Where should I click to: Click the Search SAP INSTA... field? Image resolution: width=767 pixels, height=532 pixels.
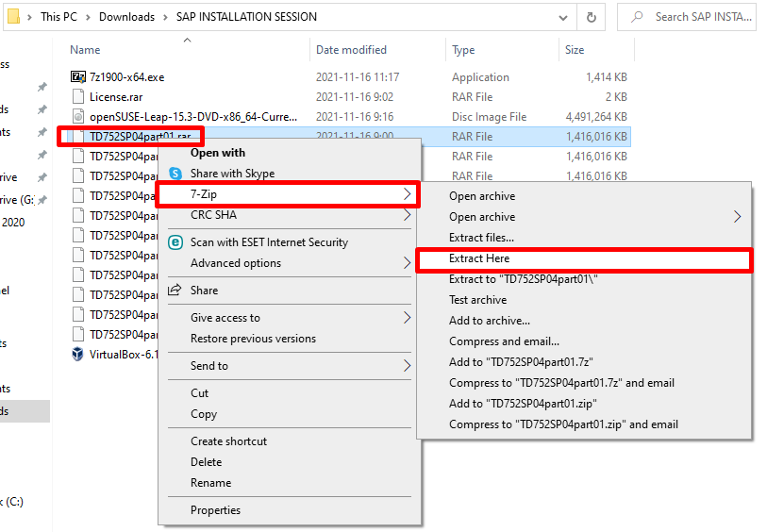point(687,17)
